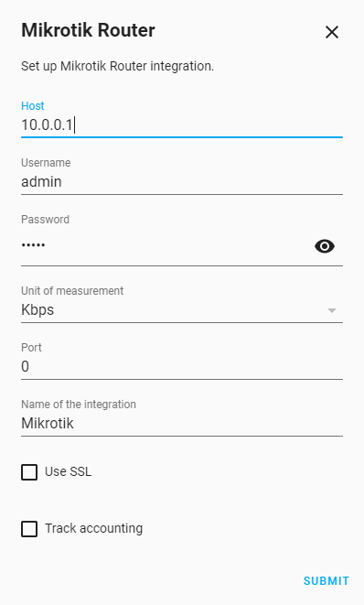Click the Use SSL label text
Viewport: 364px width, 605px height.
coord(69,472)
